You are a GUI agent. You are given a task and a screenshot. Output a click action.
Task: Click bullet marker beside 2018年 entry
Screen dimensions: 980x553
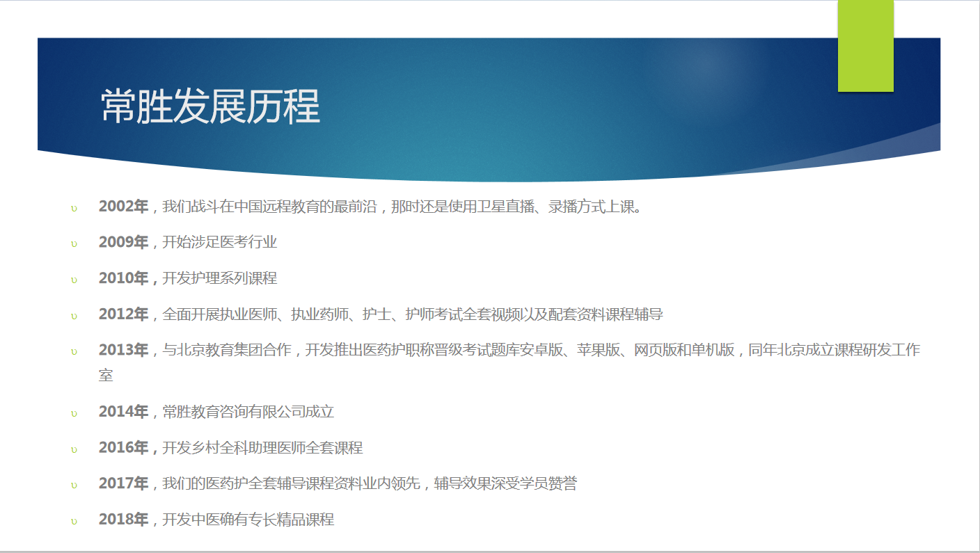coord(74,521)
